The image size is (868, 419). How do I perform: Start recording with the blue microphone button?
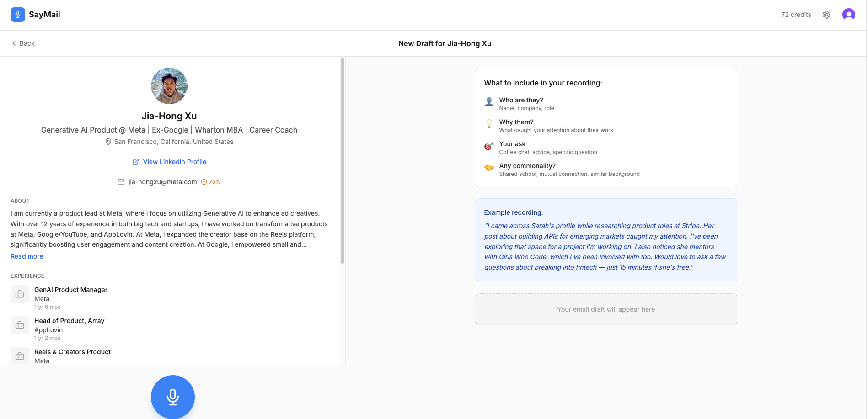point(173,397)
